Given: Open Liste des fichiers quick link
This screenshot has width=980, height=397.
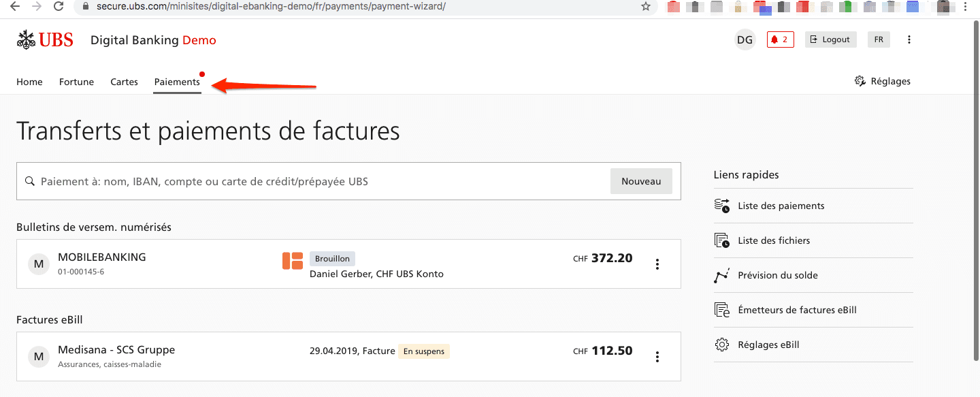Looking at the screenshot, I should coord(774,240).
